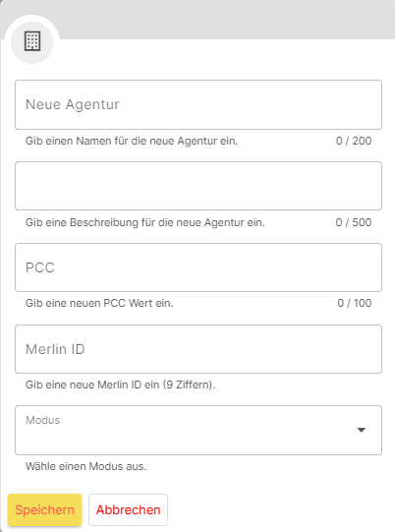Click the Beschreibung helper text
Viewport: 395px width, 532px height.
click(x=144, y=222)
